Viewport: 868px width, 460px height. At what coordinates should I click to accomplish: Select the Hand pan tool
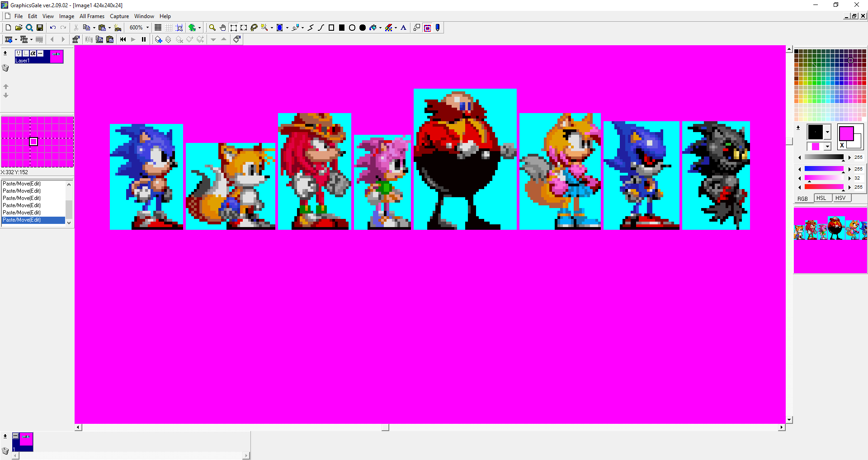pyautogui.click(x=223, y=28)
